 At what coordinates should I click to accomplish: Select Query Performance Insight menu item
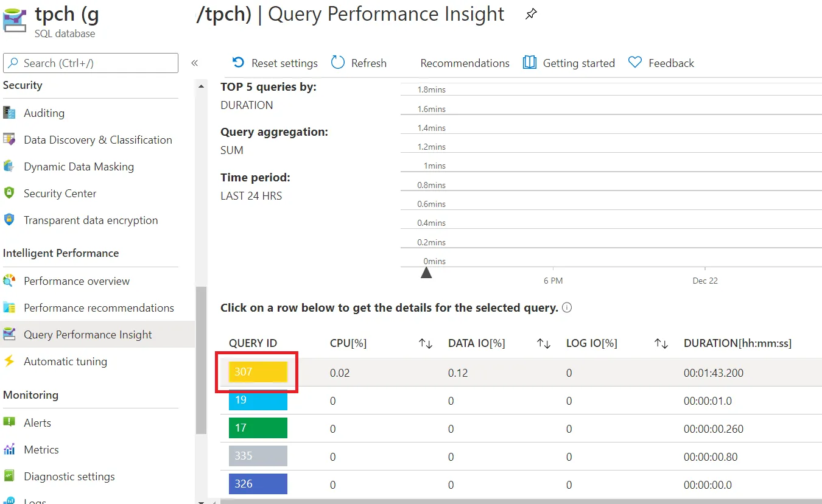[97, 334]
